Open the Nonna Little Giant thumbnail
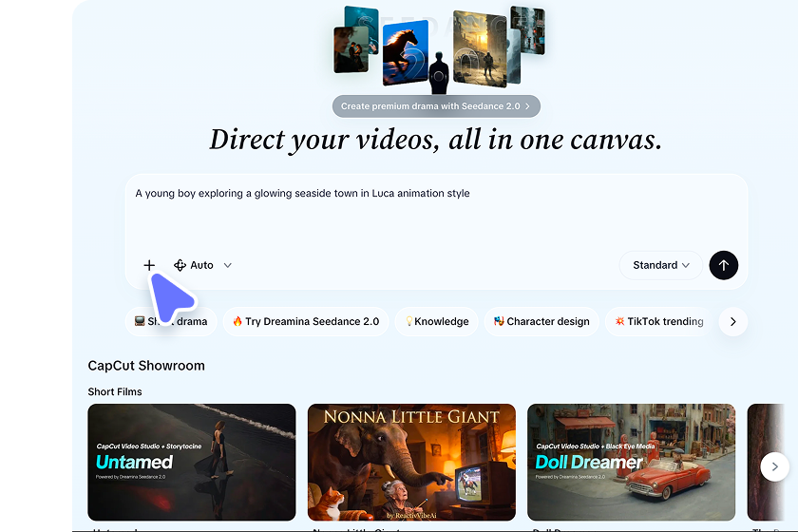Screen dimensions: 798x532 (411, 463)
